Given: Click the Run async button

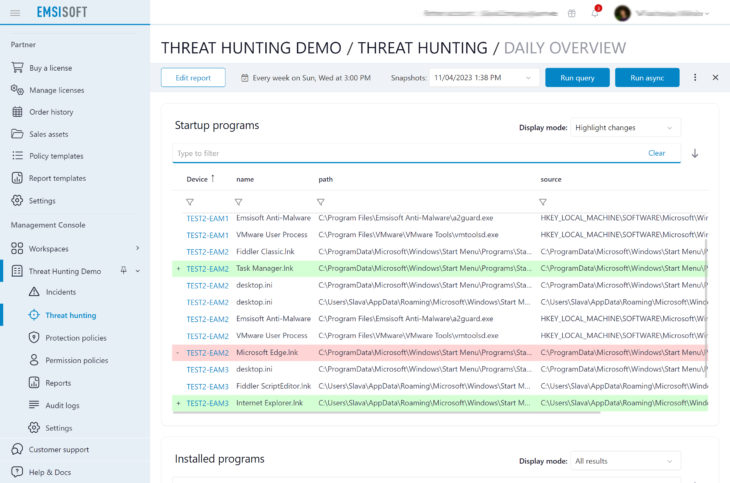Looking at the screenshot, I should (x=647, y=78).
